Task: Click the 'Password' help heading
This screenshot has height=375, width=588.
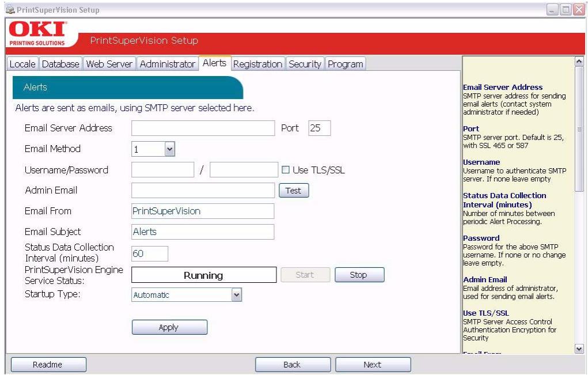Action: (481, 238)
